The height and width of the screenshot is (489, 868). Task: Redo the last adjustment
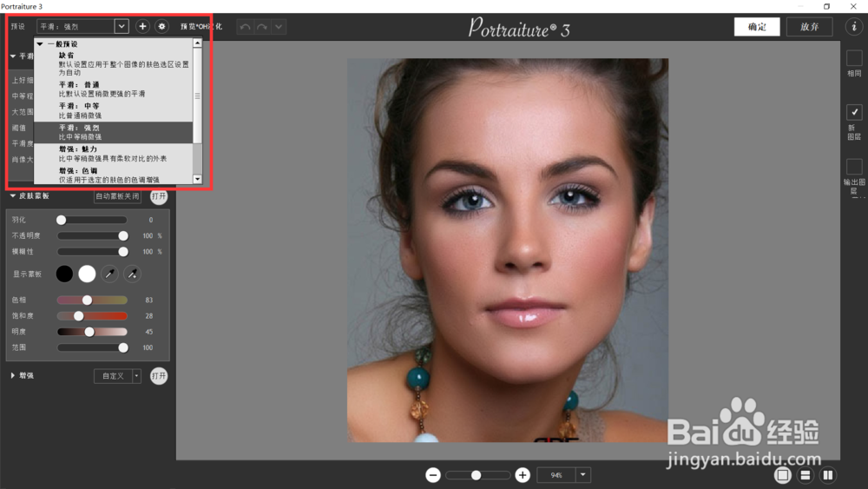[262, 27]
